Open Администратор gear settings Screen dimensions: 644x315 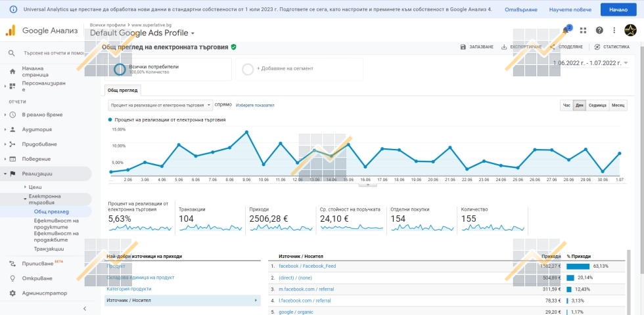tap(12, 293)
